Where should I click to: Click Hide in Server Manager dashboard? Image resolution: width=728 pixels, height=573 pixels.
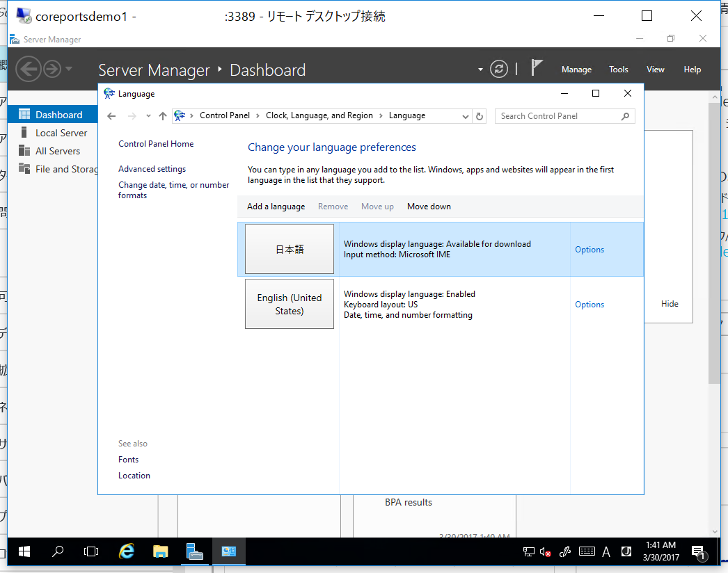tap(670, 304)
